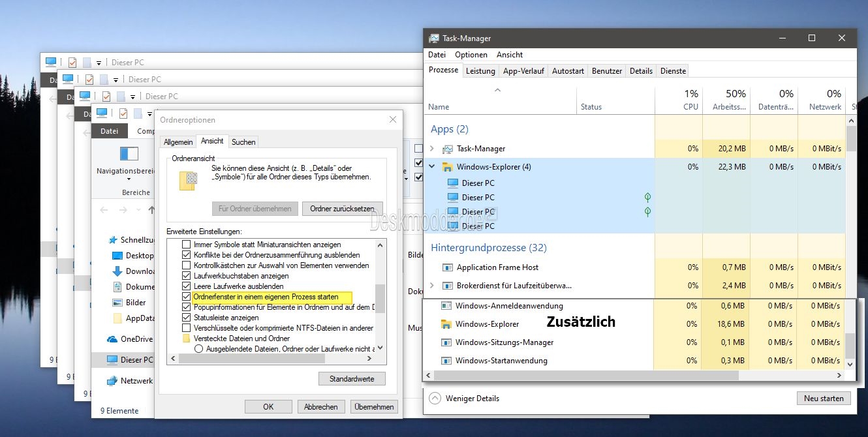
Task: Open the Optionen menu in Task-Manager
Action: pyautogui.click(x=471, y=55)
